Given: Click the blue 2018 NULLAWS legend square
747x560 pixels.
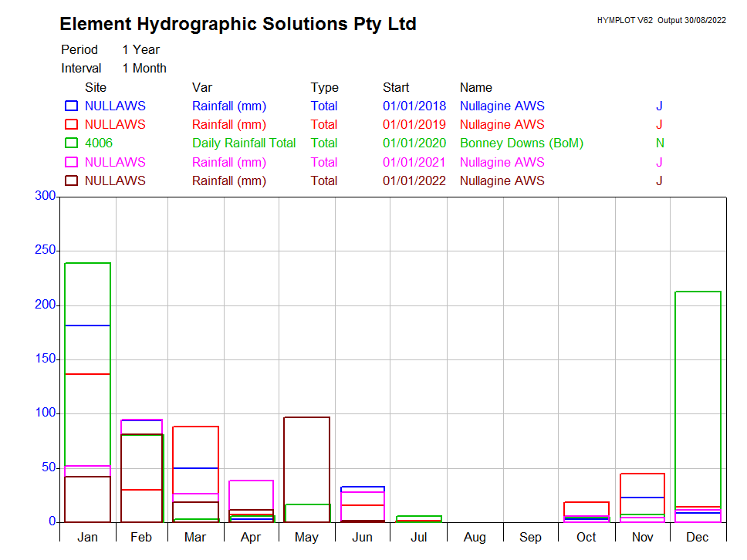Looking at the screenshot, I should (x=71, y=106).
